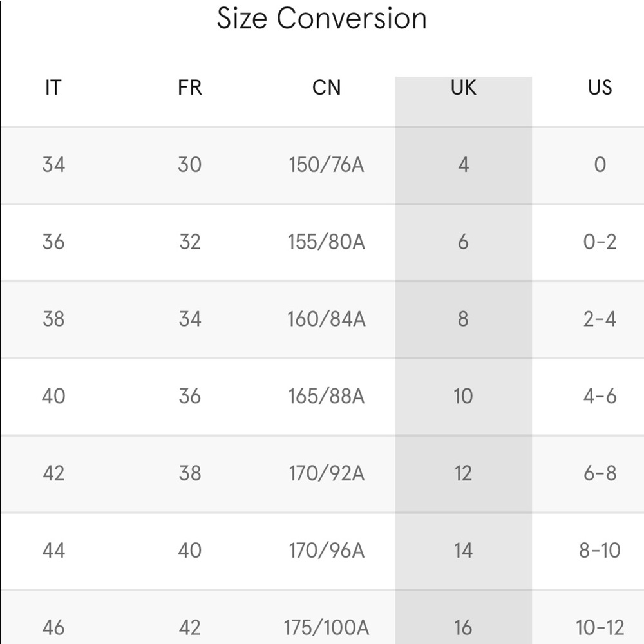
Task: Select UK size 16 cell
Action: [x=463, y=627]
